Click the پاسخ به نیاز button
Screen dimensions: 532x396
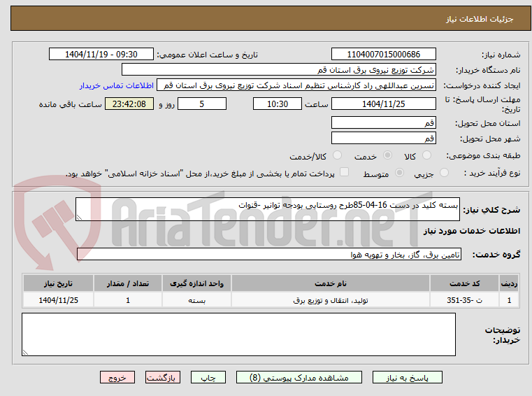pyautogui.click(x=407, y=377)
